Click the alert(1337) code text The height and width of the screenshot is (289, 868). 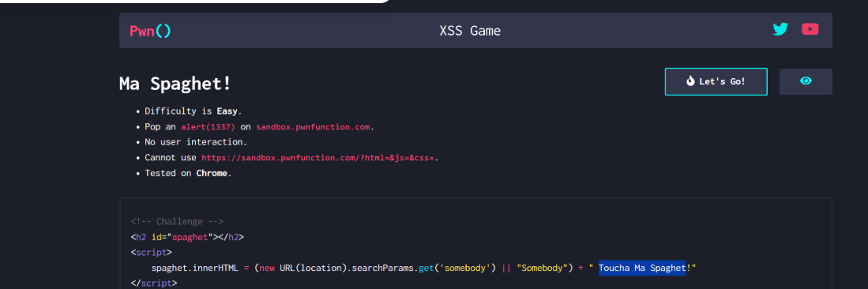[x=209, y=127]
